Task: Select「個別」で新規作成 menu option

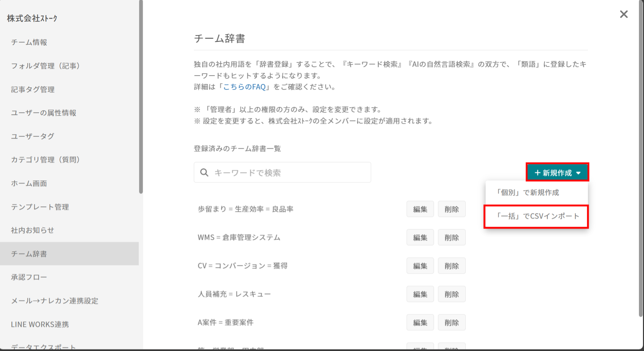Action: pyautogui.click(x=528, y=193)
